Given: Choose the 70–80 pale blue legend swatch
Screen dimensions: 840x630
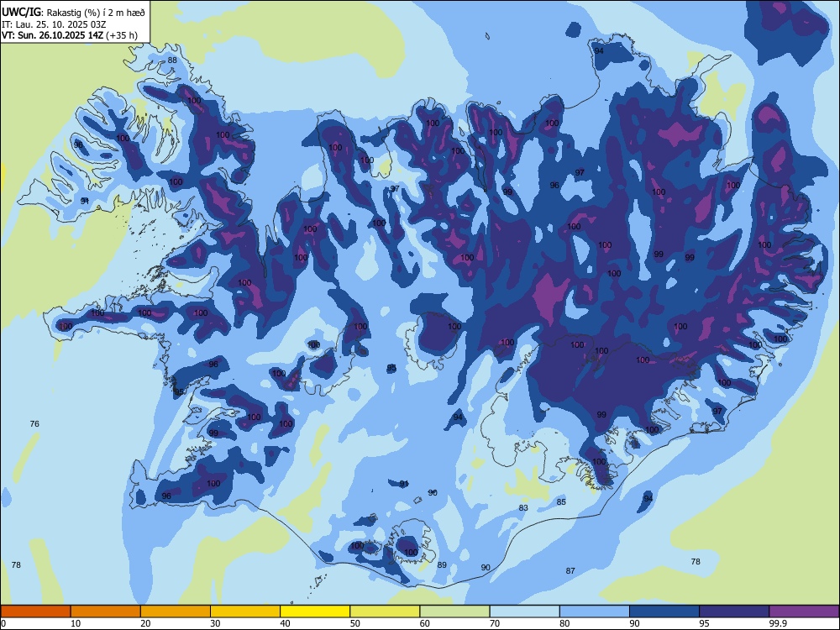Looking at the screenshot, I should pos(524,612).
